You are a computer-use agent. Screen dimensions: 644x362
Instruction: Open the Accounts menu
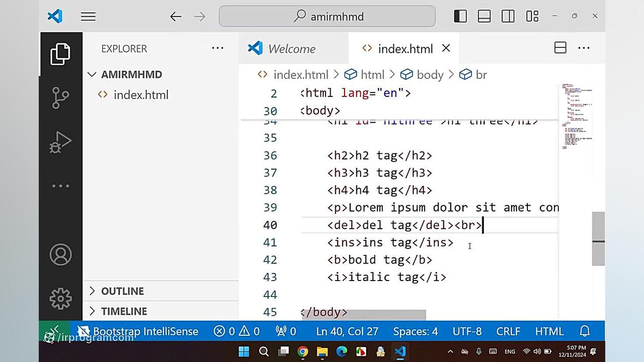60,255
